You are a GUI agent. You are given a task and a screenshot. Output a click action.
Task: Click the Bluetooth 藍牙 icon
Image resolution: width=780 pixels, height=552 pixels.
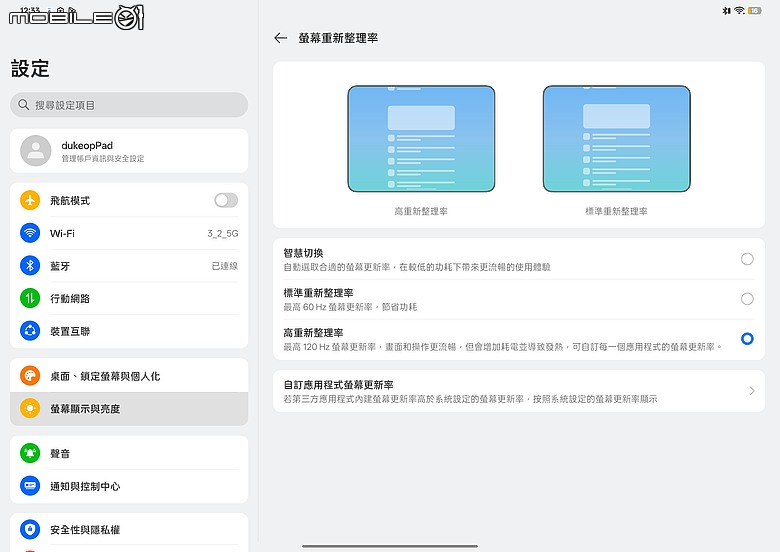(30, 266)
